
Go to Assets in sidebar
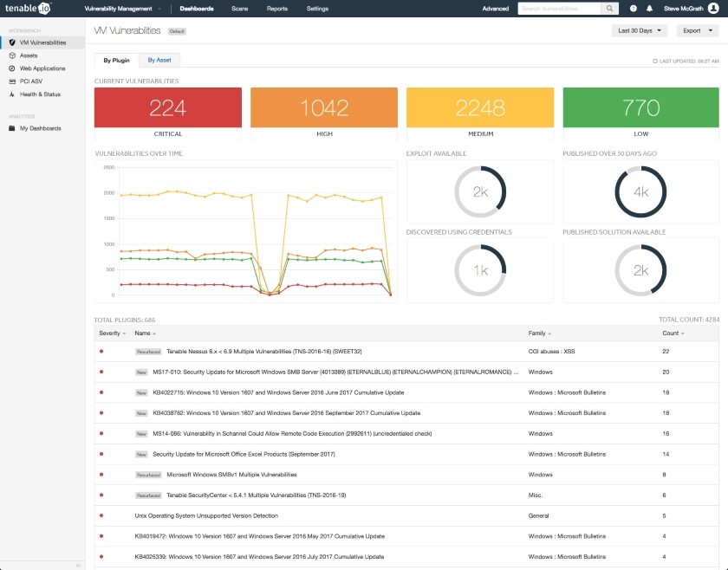pos(29,55)
